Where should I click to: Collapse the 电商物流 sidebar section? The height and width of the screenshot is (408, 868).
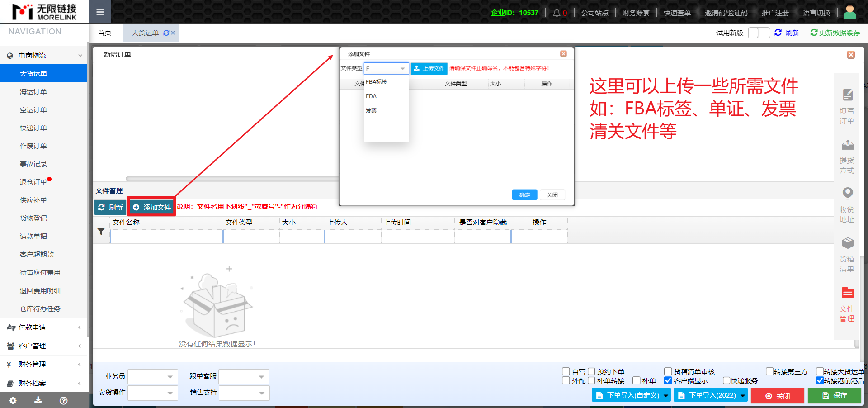44,56
